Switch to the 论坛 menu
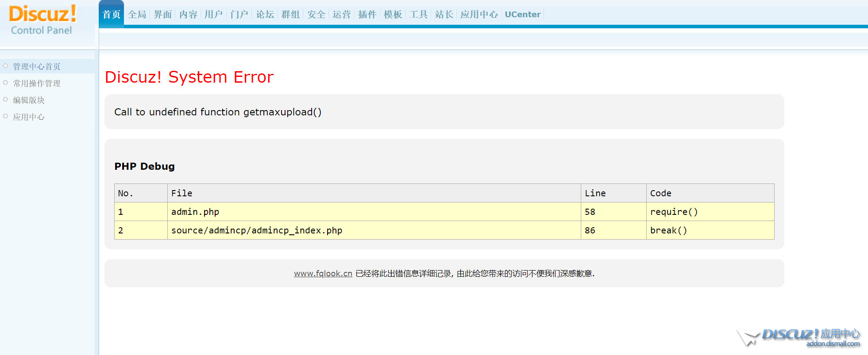868x355 pixels. coord(265,15)
